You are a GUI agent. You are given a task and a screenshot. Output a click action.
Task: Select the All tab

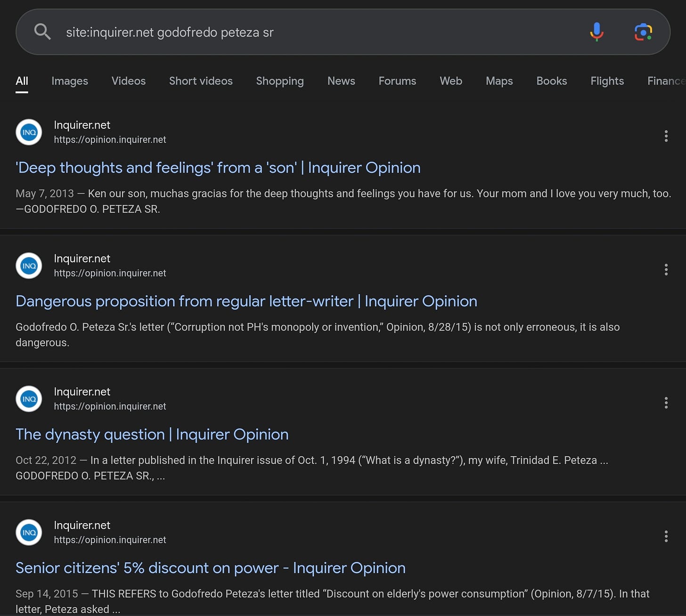22,81
